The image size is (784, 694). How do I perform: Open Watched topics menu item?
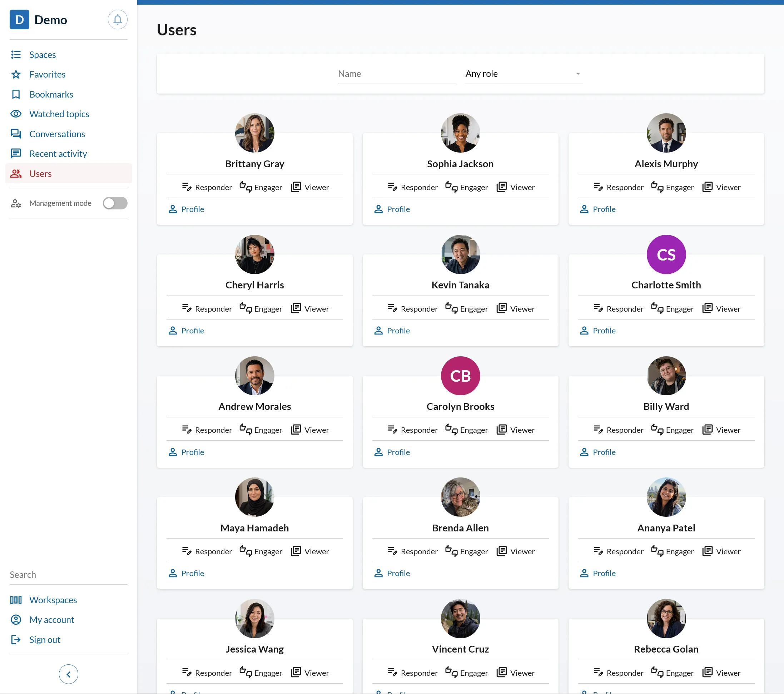point(59,114)
